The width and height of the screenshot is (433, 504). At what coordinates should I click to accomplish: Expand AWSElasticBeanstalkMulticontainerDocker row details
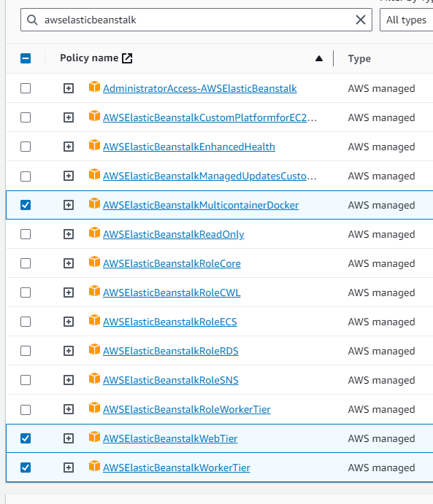69,205
